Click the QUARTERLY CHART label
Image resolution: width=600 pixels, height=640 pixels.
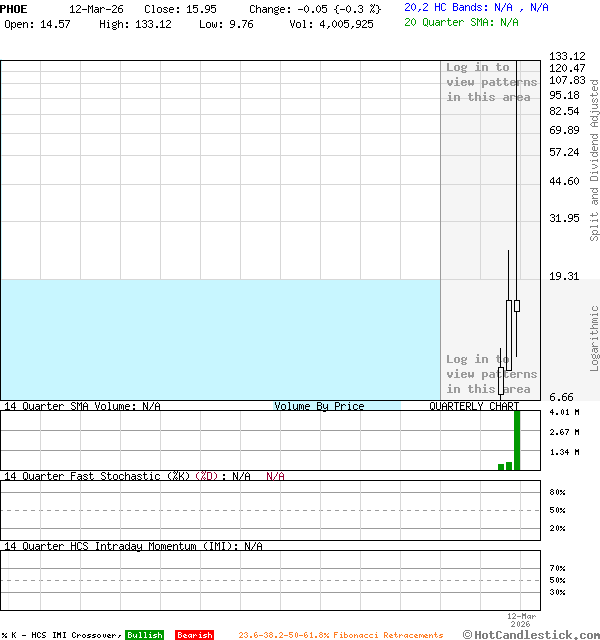pyautogui.click(x=474, y=406)
